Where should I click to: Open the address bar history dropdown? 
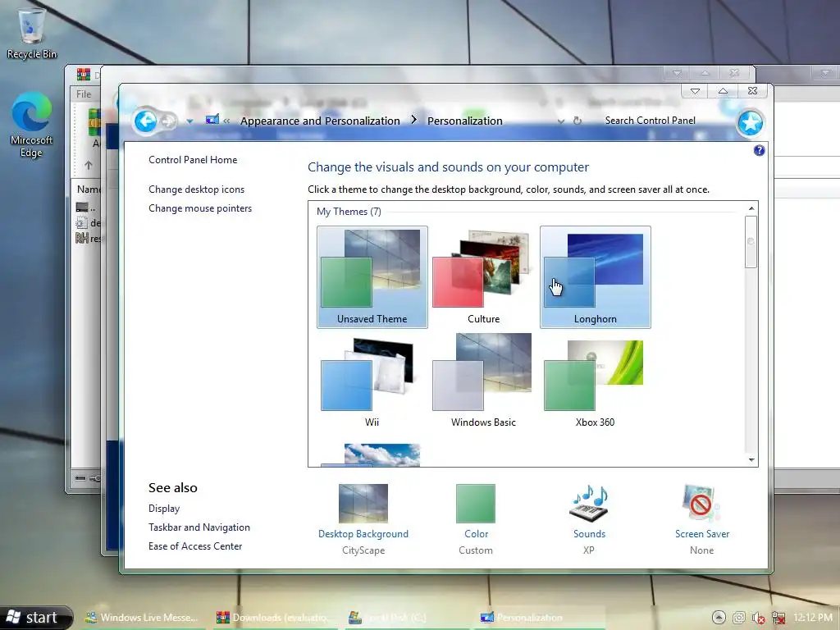561,121
